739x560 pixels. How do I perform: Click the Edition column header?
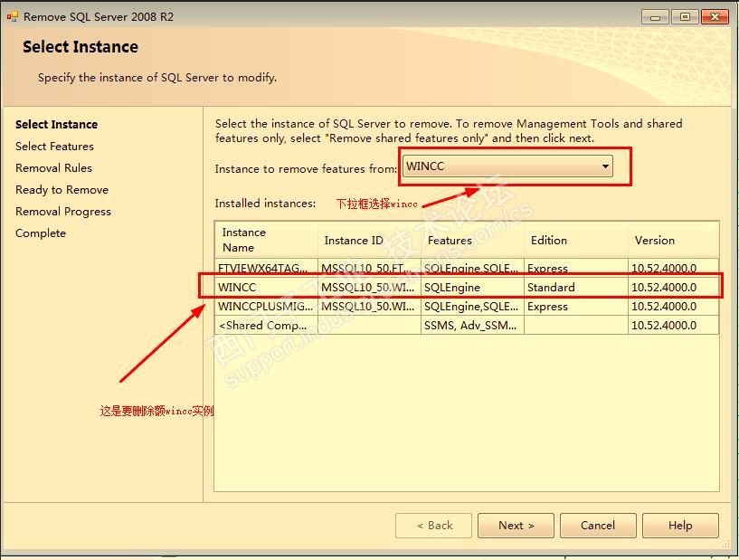tap(576, 240)
